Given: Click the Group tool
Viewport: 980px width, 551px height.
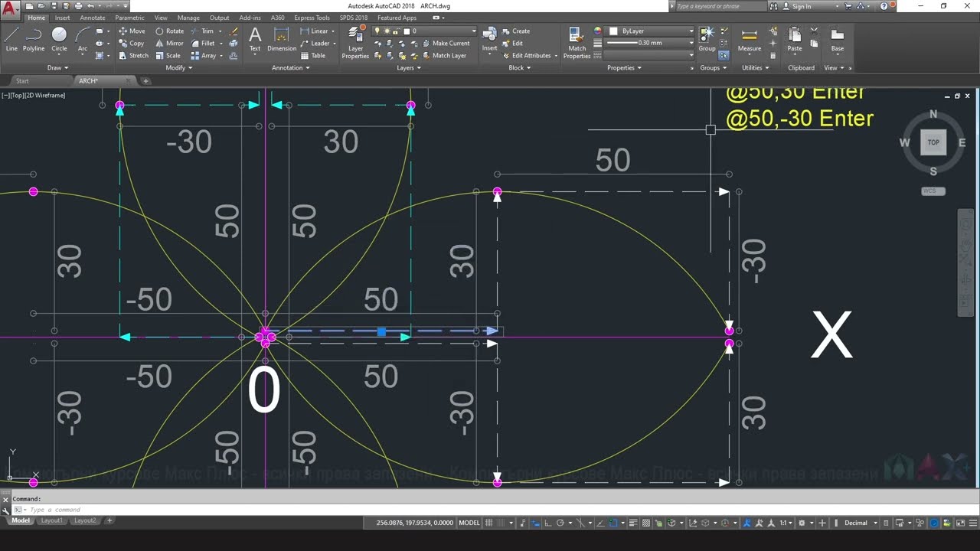Looking at the screenshot, I should [707, 39].
